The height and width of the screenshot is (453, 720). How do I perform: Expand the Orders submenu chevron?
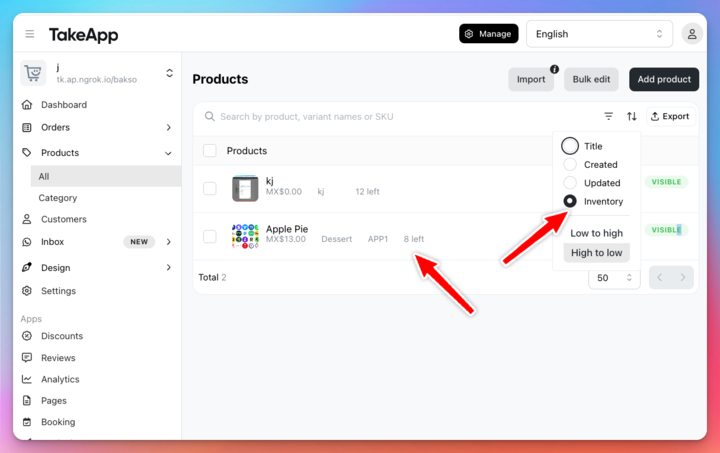(169, 127)
